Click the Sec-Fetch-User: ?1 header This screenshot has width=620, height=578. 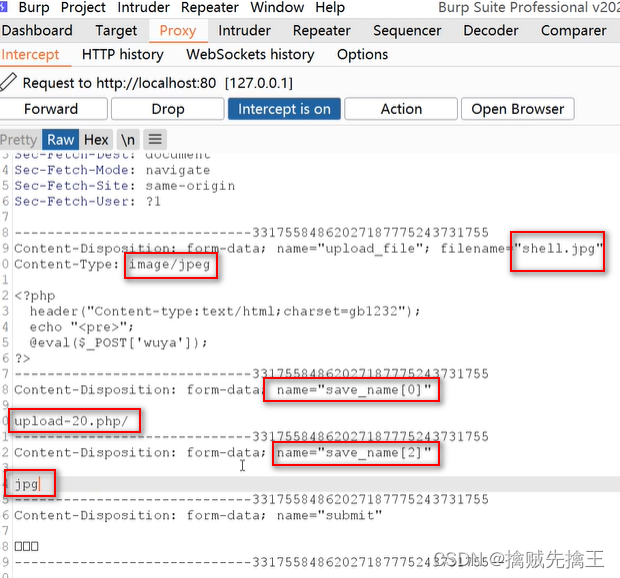pyautogui.click(x=88, y=202)
